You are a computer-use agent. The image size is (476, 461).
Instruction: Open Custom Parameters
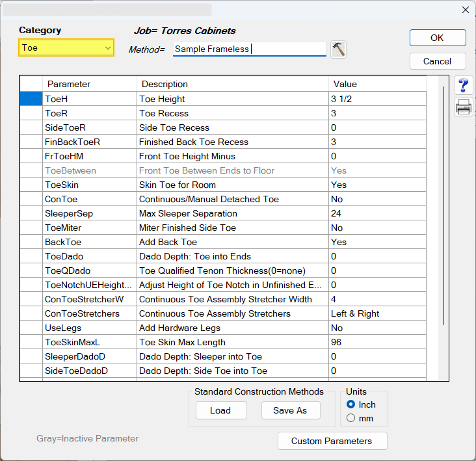(332, 441)
